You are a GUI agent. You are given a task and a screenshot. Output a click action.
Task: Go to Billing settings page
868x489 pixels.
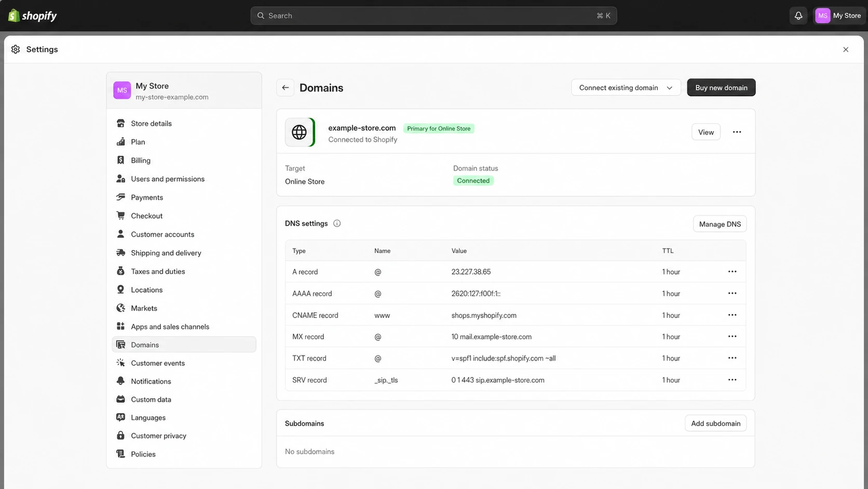click(184, 160)
